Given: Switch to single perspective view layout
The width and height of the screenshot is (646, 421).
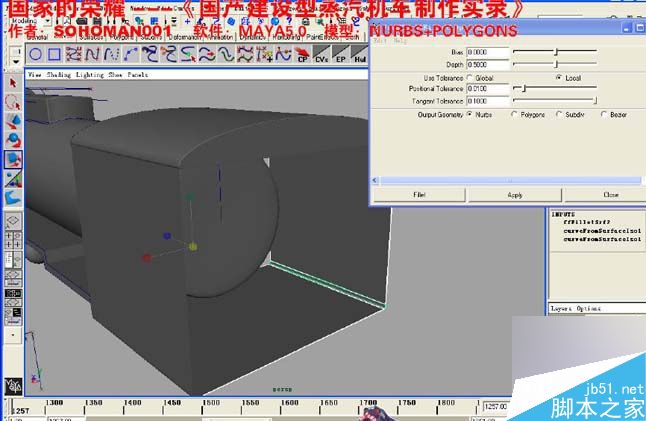Looking at the screenshot, I should pos(13,221).
